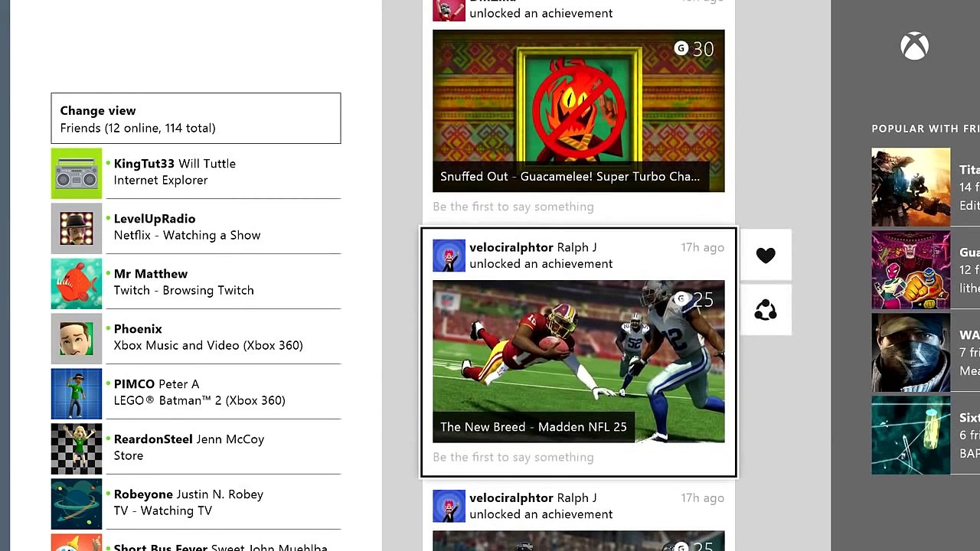Open the Guacamelee luchador game tile

click(x=910, y=270)
